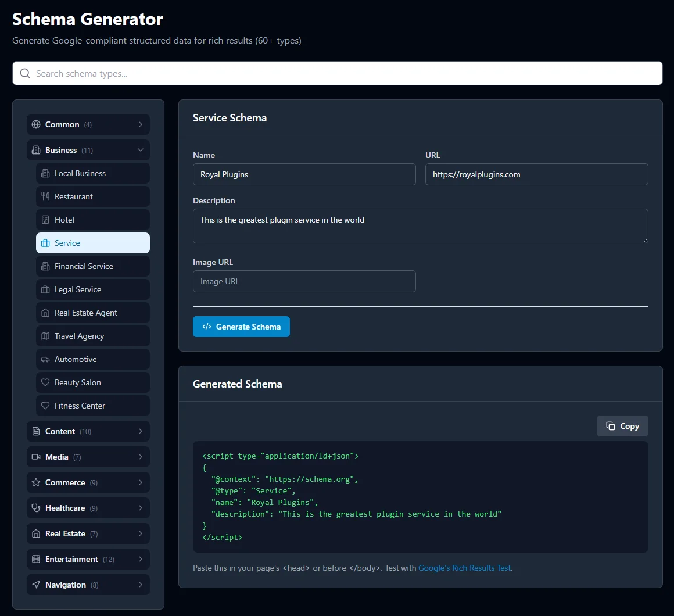Open Google's Rich Results Test link
The image size is (674, 616).
464,568
